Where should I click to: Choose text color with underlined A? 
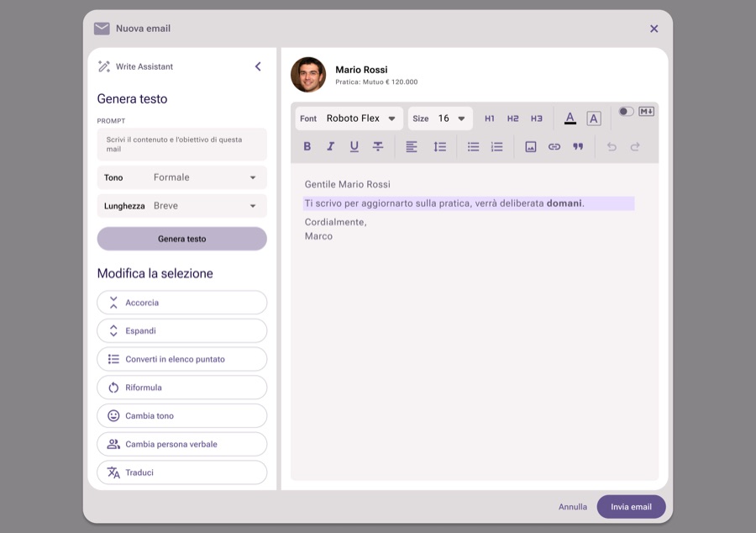coord(570,119)
